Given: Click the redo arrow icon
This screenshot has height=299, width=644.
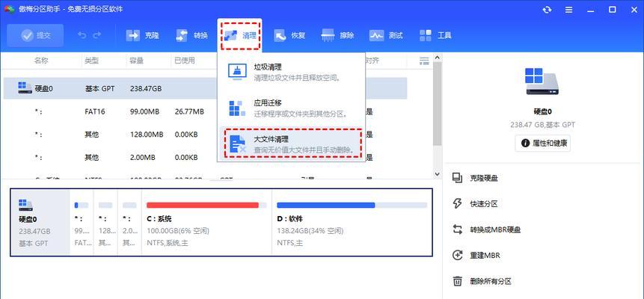Looking at the screenshot, I should coord(97,35).
